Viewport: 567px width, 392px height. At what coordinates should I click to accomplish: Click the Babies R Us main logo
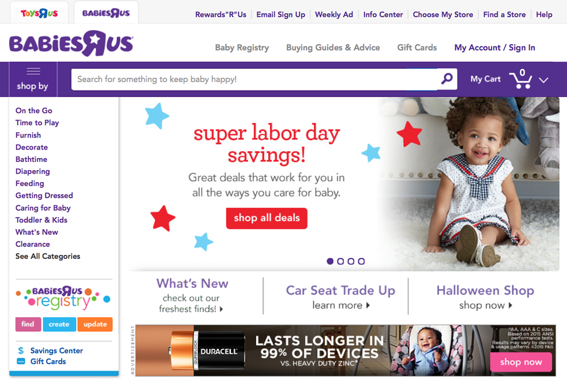point(71,44)
